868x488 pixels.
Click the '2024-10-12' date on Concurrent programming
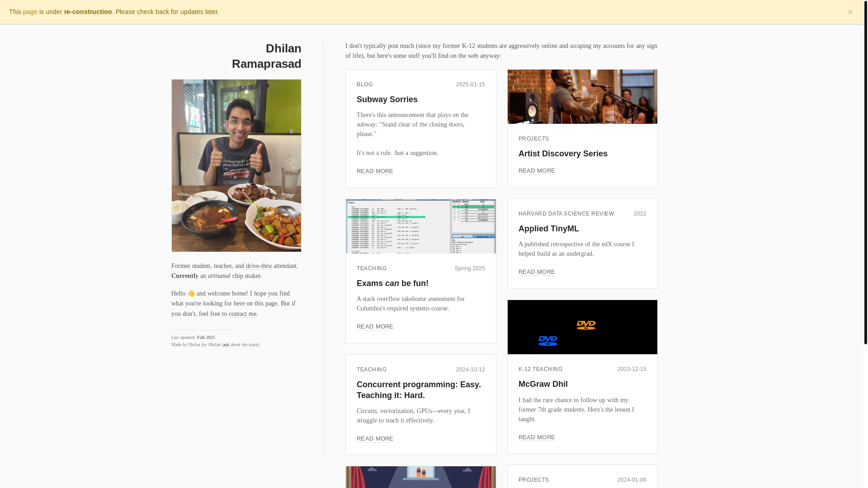pyautogui.click(x=470, y=370)
